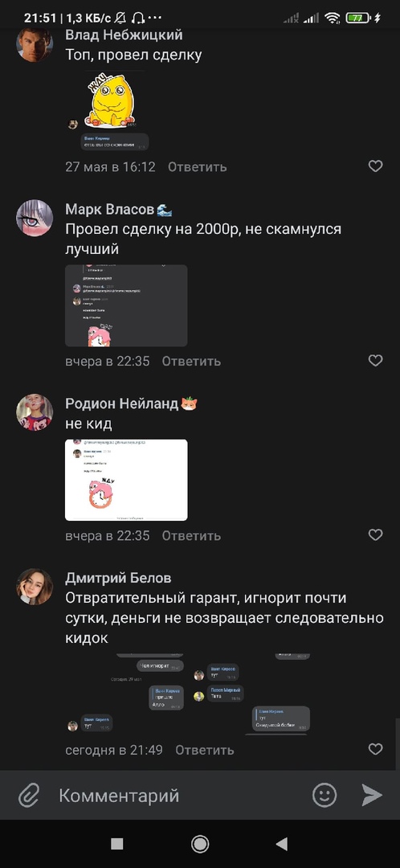Like Родион Нейланд's comment with heart
The image size is (400, 868).
(376, 534)
